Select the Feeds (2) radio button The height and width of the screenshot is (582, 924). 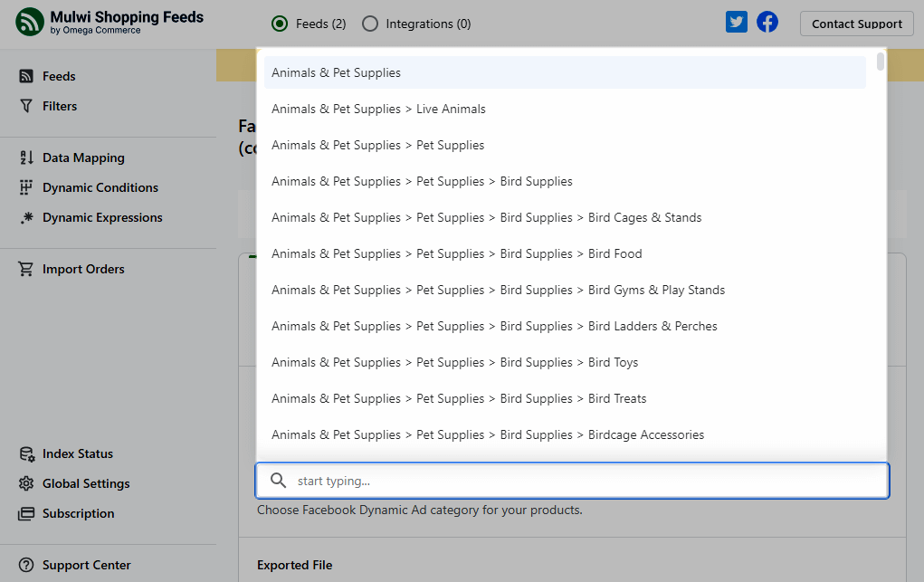281,24
